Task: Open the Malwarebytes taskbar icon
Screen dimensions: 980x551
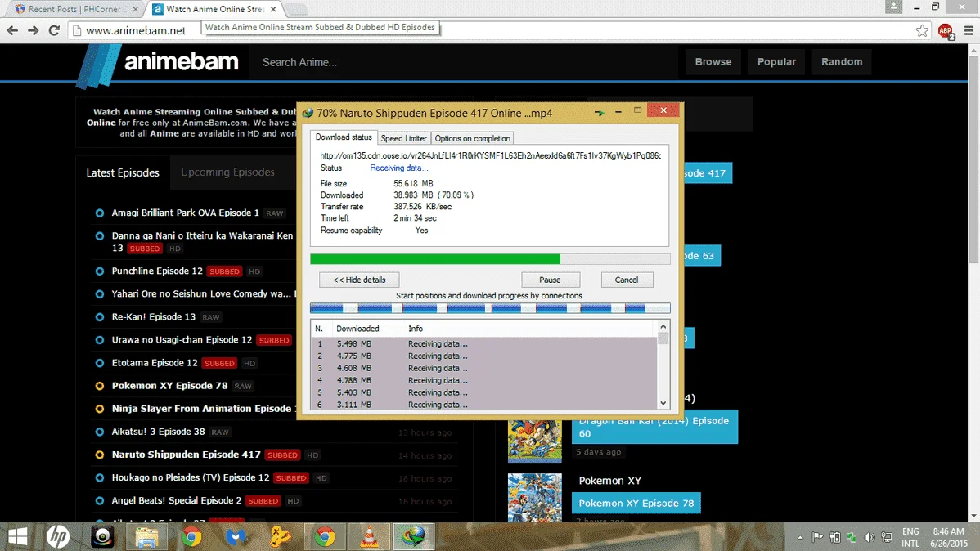Action: tap(236, 536)
